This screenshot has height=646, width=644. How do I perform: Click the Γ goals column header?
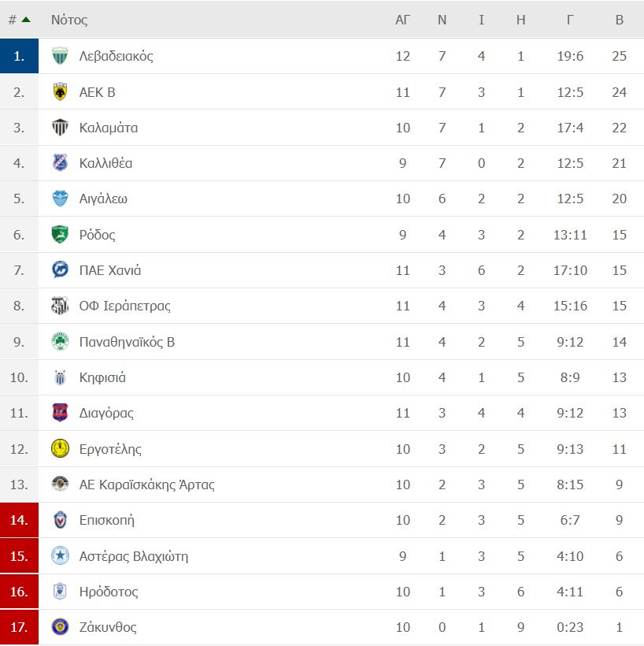click(570, 20)
